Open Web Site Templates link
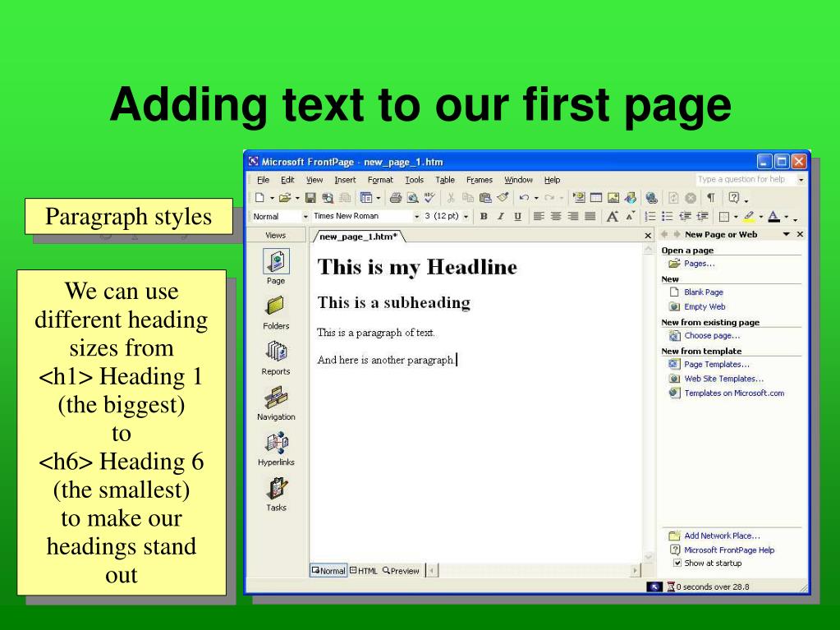The image size is (840, 630). [723, 379]
